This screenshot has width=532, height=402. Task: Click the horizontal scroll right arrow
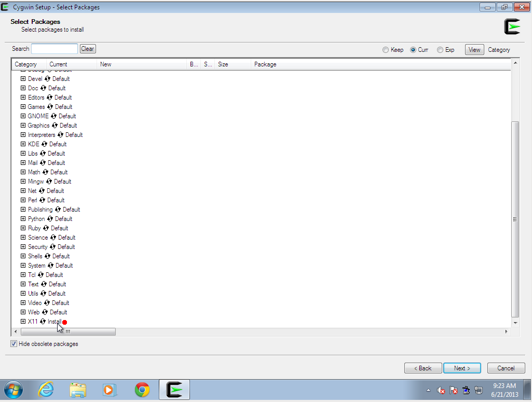click(506, 331)
